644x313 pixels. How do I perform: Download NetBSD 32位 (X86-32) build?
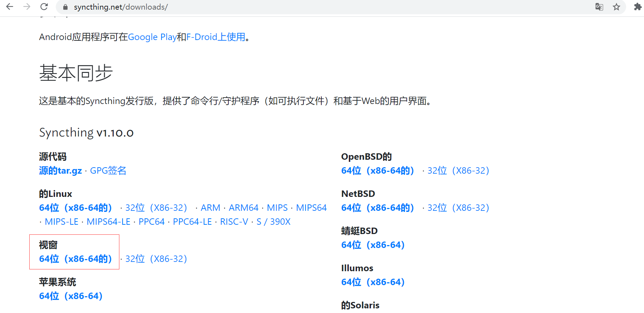[459, 208]
